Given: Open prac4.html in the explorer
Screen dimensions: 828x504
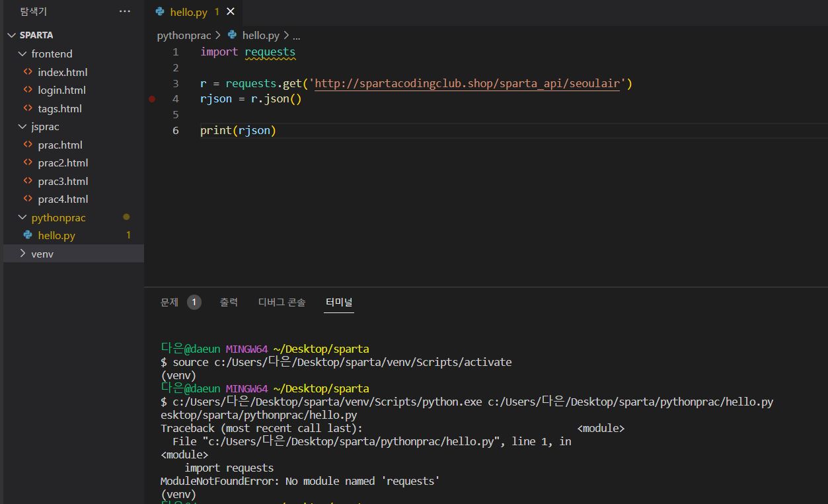Looking at the screenshot, I should [63, 199].
